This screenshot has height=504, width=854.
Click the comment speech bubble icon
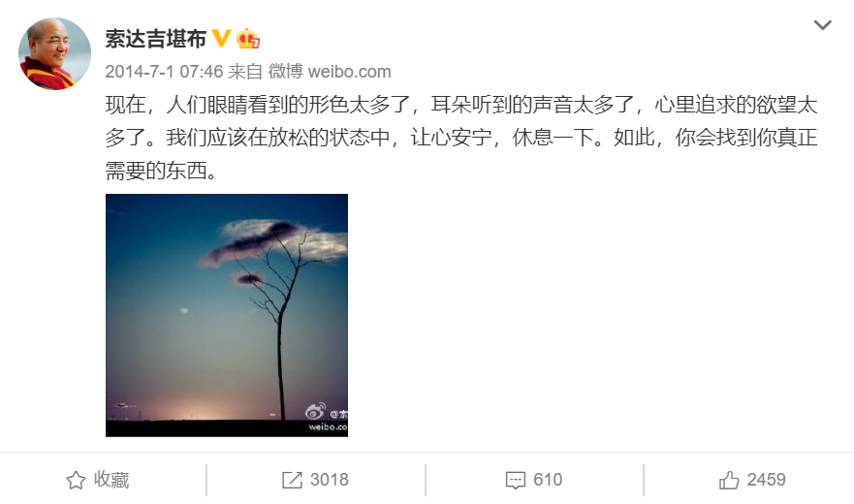pos(516,480)
